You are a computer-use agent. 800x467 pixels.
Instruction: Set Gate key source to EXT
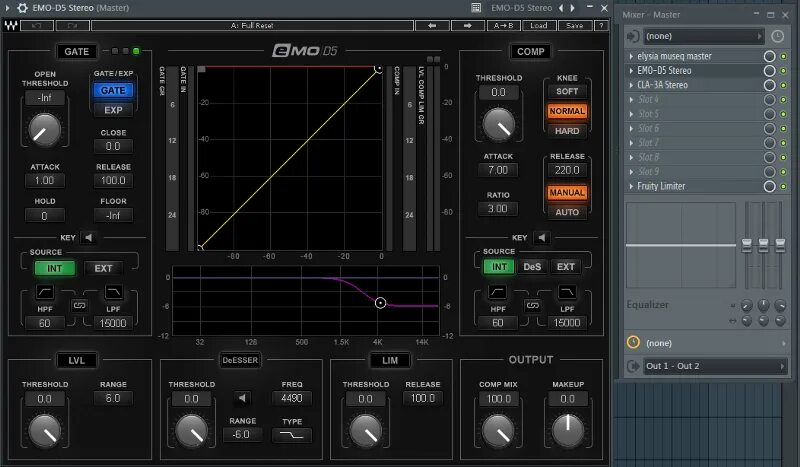103,268
